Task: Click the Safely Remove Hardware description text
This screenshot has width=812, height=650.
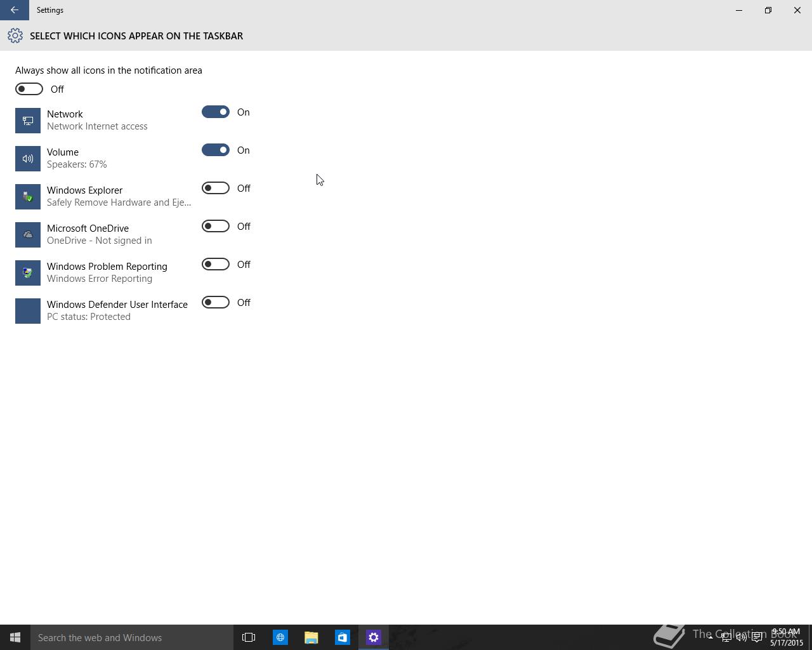Action: click(119, 202)
